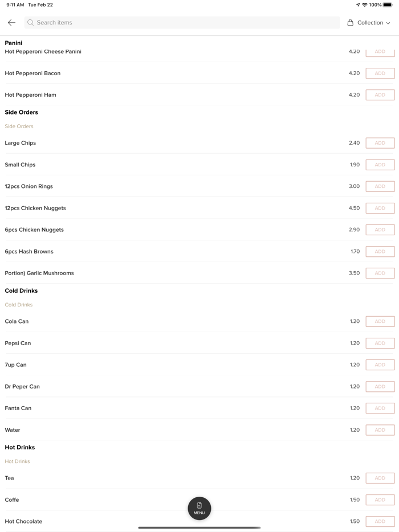Tap the shopping bag icon
Viewport: 399px width, 532px height.
point(351,23)
